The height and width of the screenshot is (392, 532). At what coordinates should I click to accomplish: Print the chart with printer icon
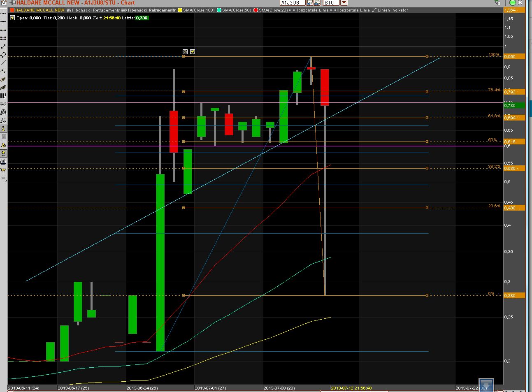3,162
